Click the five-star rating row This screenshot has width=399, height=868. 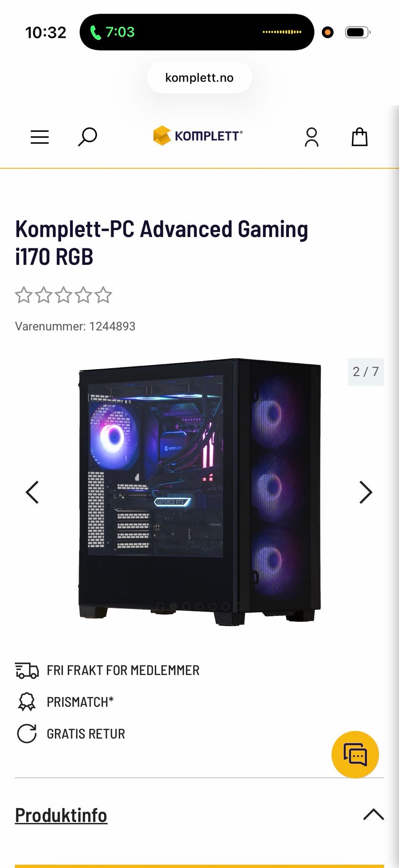coord(64,295)
